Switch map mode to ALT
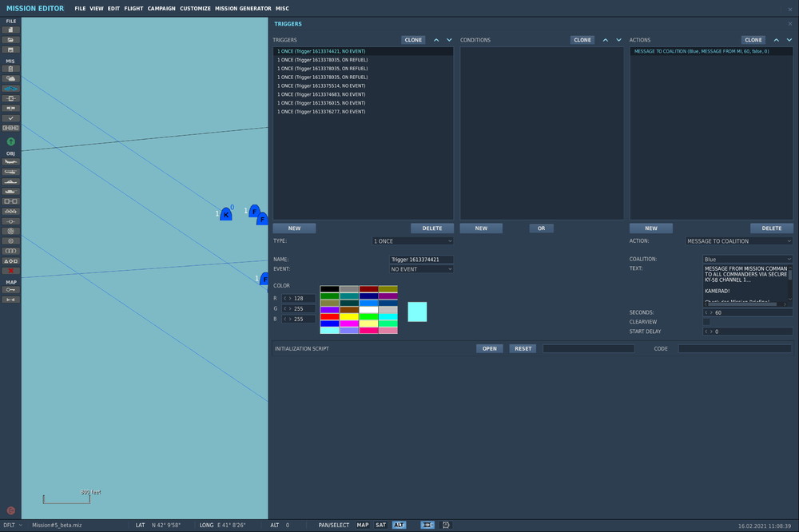 [x=399, y=525]
